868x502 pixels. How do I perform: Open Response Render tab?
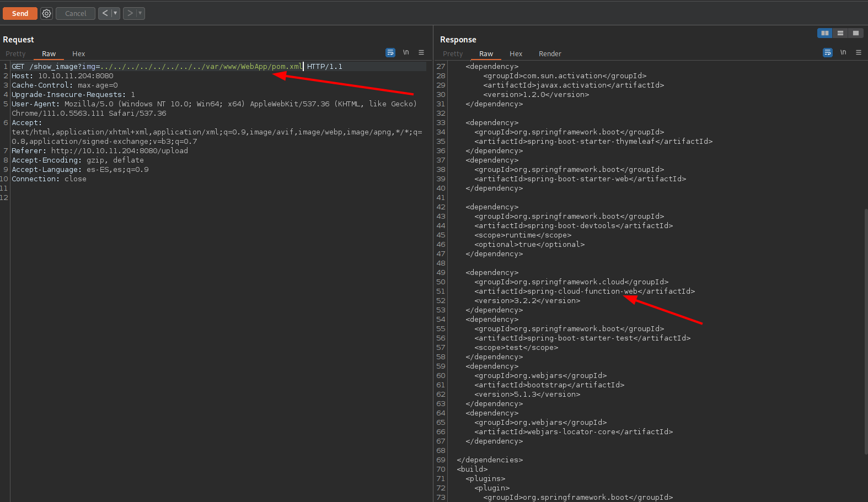pyautogui.click(x=550, y=53)
